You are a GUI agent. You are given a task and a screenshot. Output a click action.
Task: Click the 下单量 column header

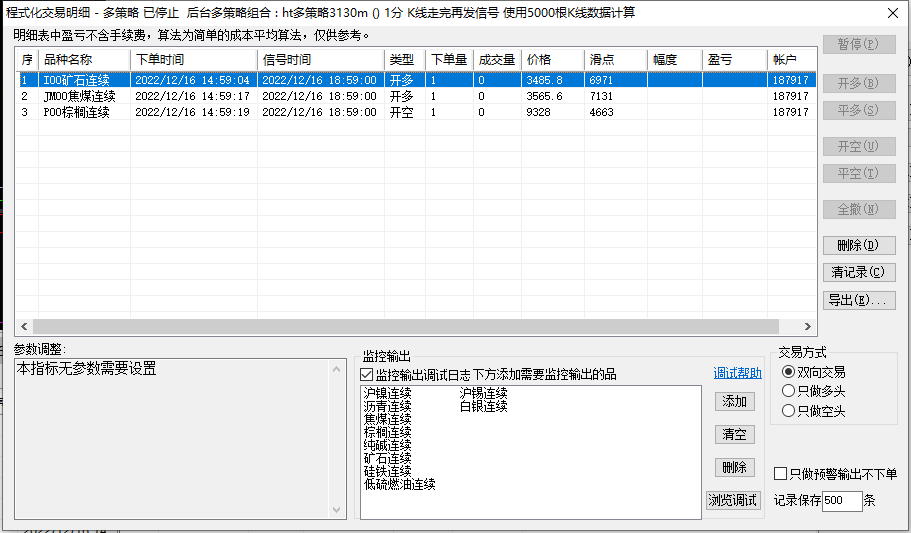[449, 60]
